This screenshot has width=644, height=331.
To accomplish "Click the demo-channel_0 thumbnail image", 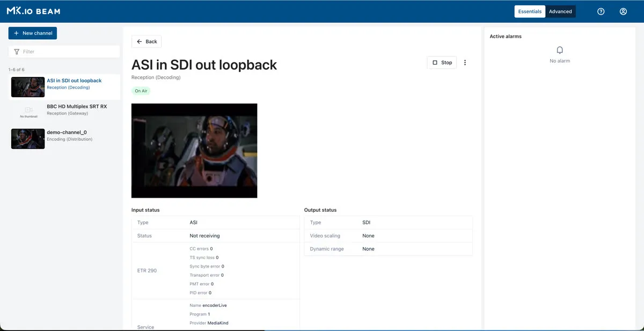I will 28,139.
